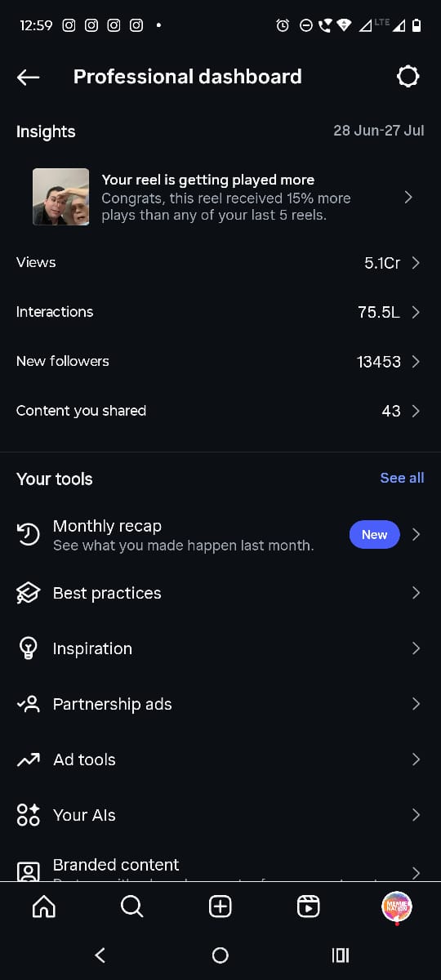The image size is (441, 980).
Task: Open the Best practices item
Action: pos(220,593)
